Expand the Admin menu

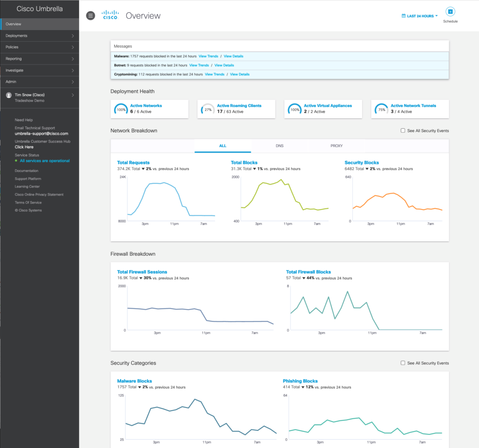point(40,81)
